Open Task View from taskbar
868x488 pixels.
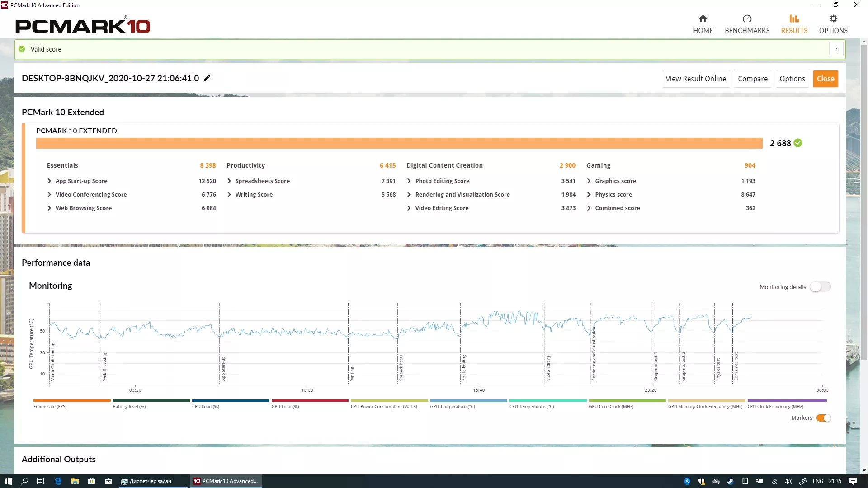coord(41,481)
